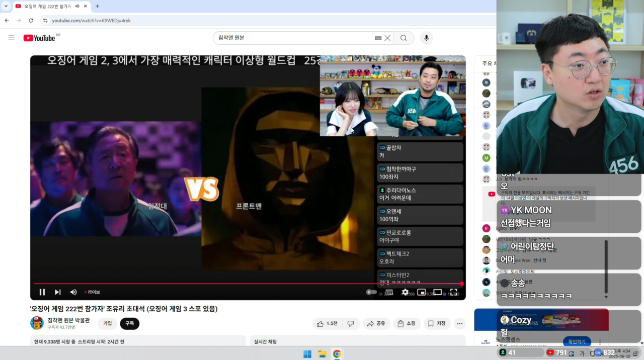Viewport: 644px width, 360px height.
Task: Like the video (1.5천)
Action: click(327, 323)
